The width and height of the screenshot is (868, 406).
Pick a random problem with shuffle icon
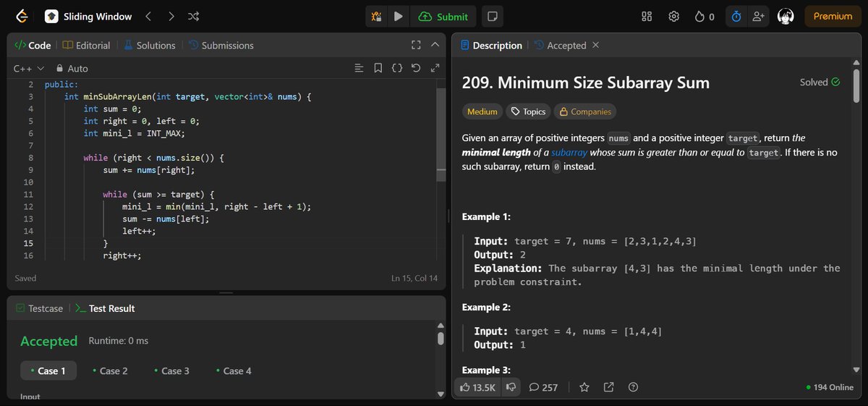coord(193,16)
